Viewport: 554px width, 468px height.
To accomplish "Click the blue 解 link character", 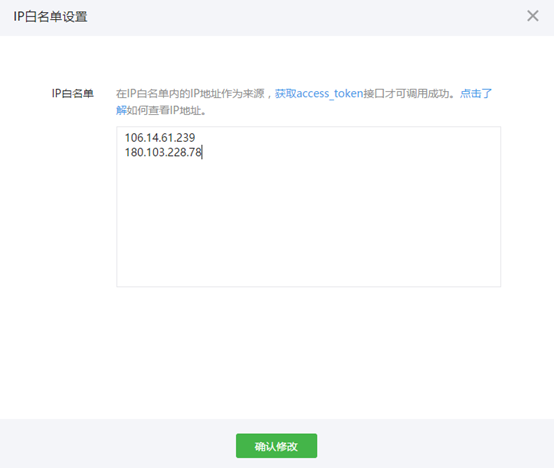I will 121,110.
